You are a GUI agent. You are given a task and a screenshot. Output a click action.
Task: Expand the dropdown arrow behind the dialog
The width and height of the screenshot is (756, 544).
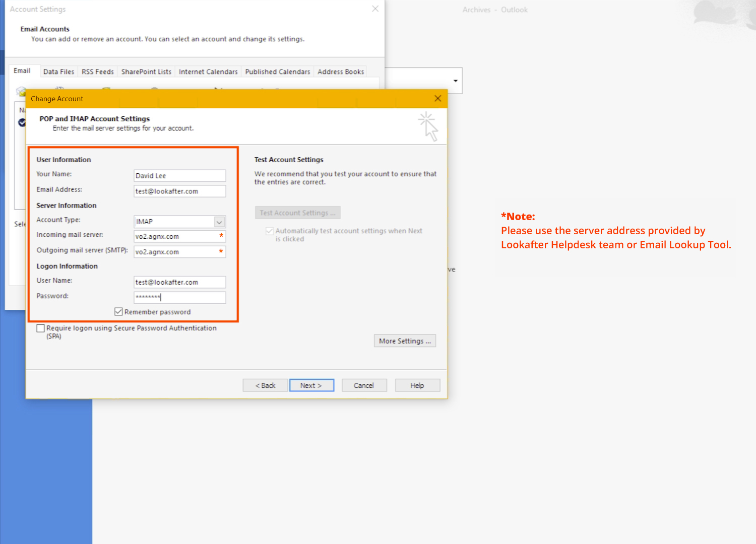(x=455, y=81)
